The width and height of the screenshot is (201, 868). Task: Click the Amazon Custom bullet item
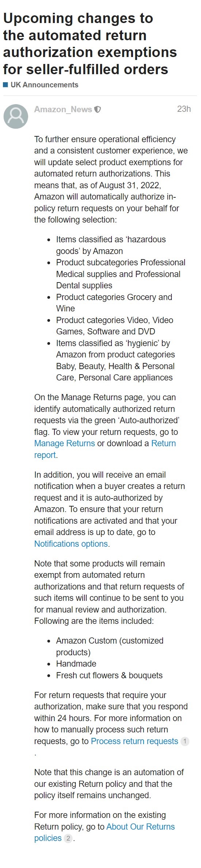point(110,647)
